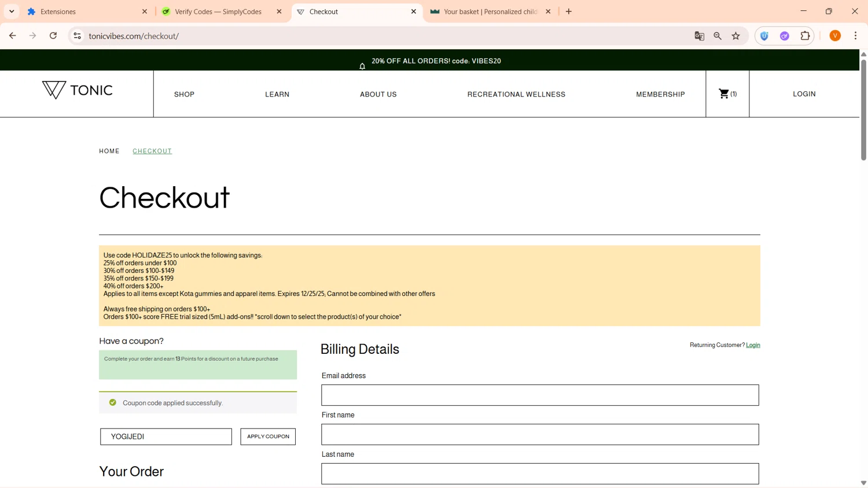This screenshot has height=488, width=868.
Task: Click the CHECKOUT breadcrumb link
Action: (152, 151)
